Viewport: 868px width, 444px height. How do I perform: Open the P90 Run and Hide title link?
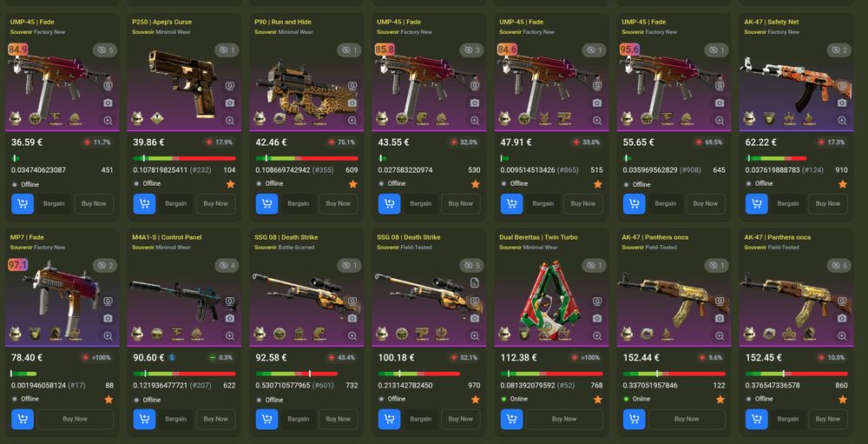click(282, 23)
